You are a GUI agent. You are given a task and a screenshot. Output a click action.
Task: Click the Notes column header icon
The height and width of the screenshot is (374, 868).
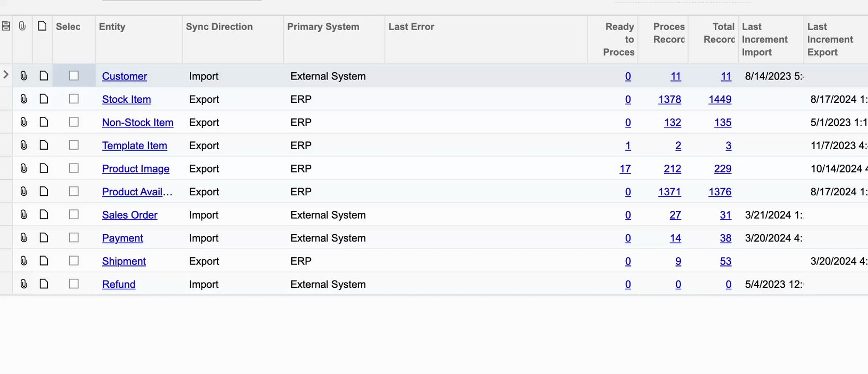pos(42,26)
